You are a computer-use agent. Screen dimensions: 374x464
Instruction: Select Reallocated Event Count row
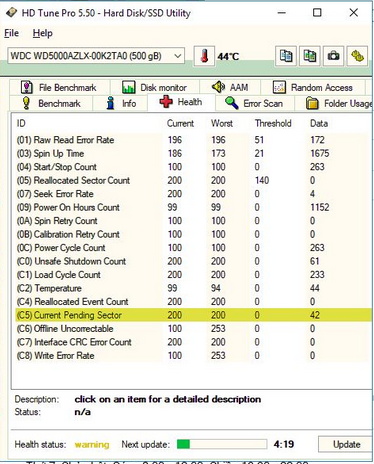[193, 302]
